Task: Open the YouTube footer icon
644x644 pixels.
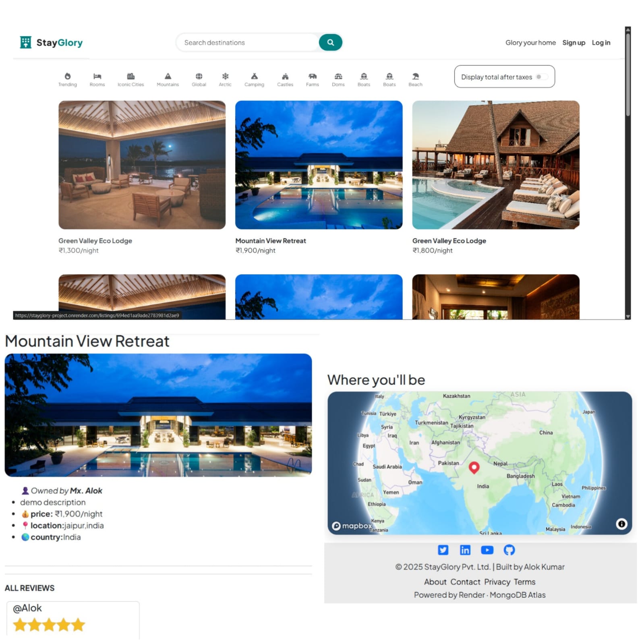Action: [x=487, y=550]
